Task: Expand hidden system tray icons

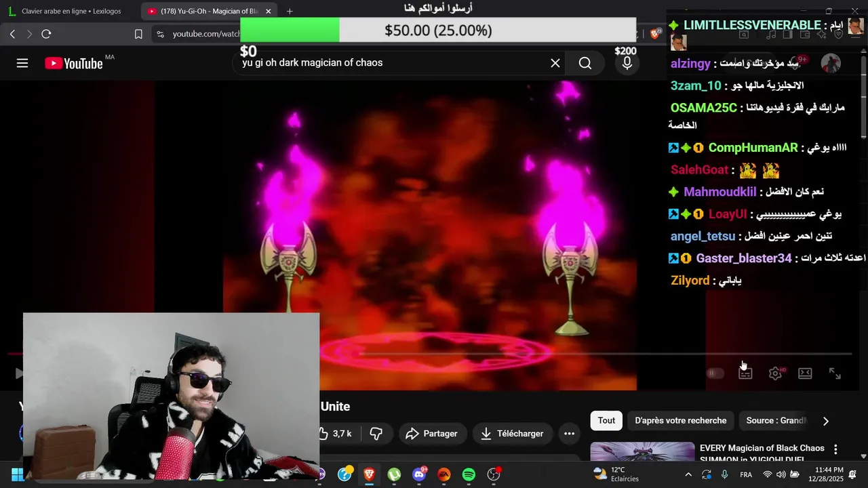Action: [x=688, y=474]
